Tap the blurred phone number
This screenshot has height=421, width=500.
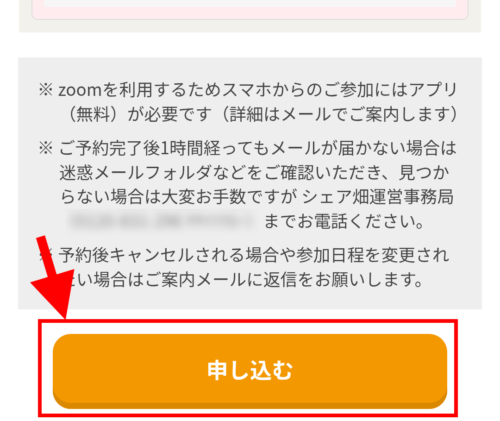162,221
